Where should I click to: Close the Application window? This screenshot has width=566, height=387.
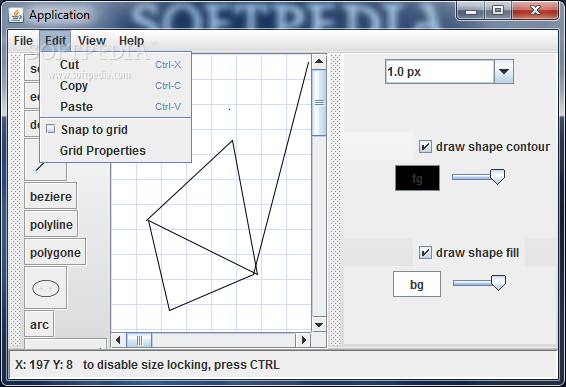pos(535,10)
